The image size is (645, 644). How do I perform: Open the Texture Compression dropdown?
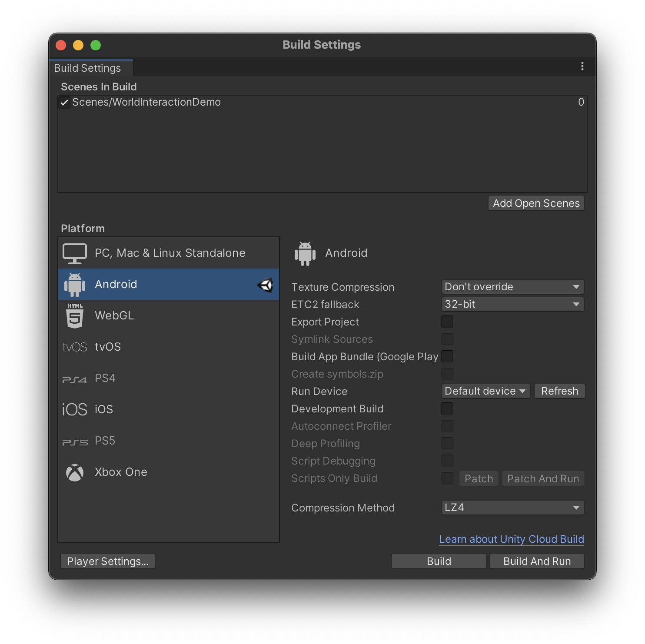[513, 287]
